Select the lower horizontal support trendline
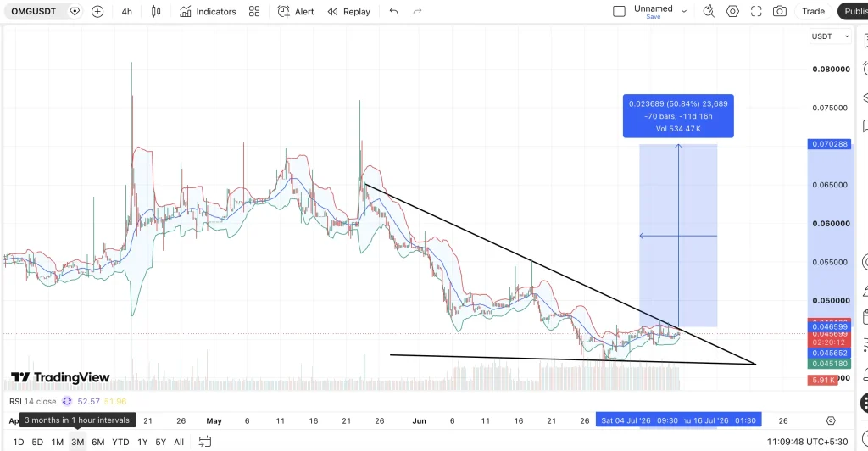Screen dimensions: 868x451 [x=573, y=359]
